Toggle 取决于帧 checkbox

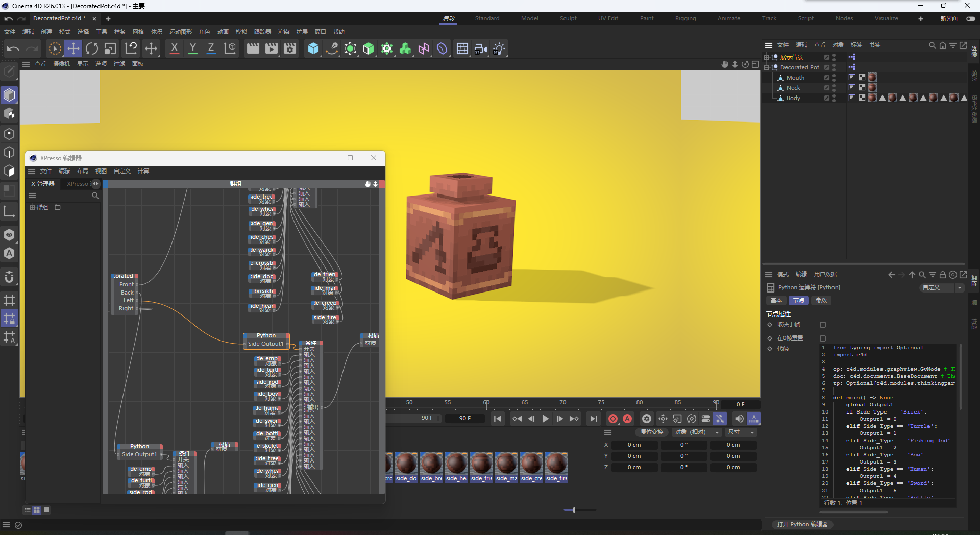click(823, 325)
